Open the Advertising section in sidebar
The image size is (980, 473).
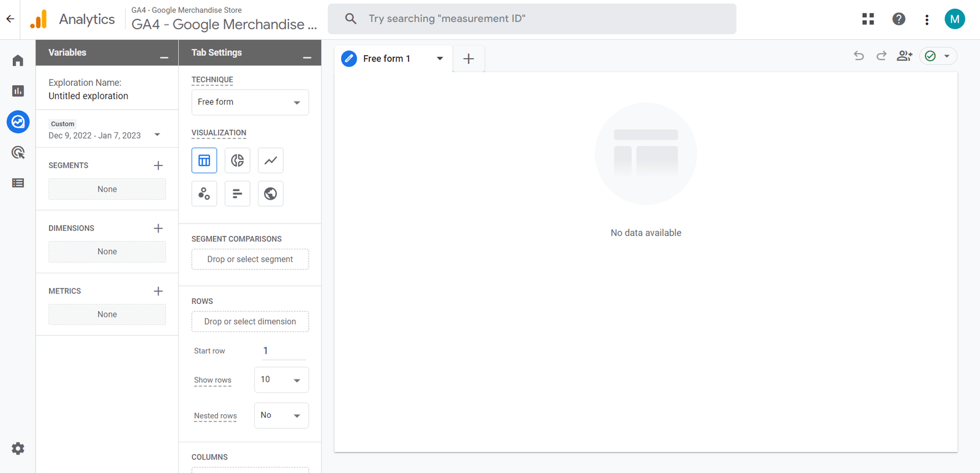[18, 153]
